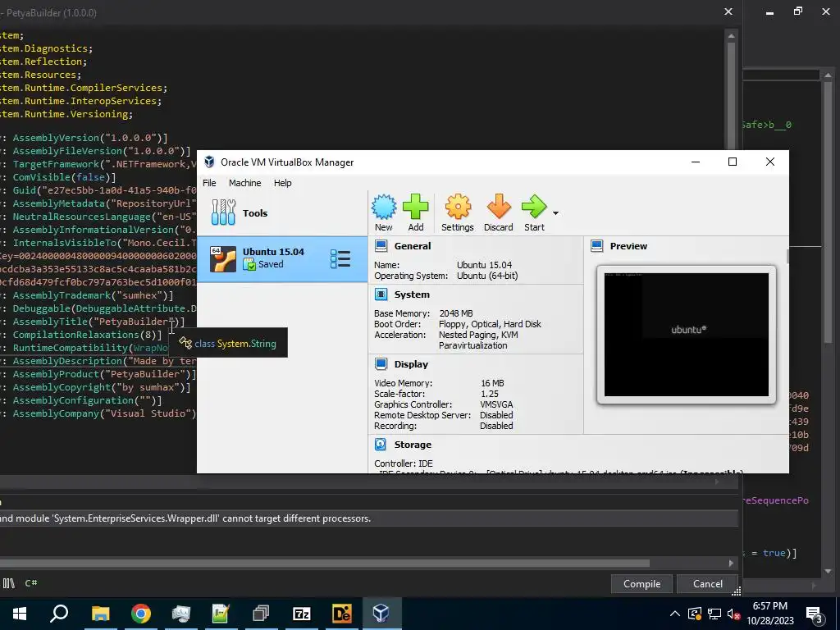Click the muted volume tray icon
This screenshot has width=840, height=630.
(x=733, y=614)
